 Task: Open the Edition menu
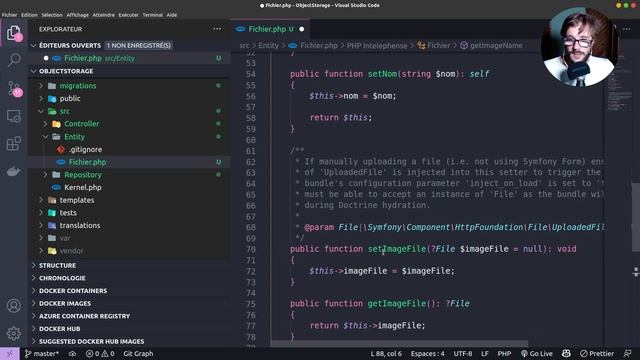(29, 15)
